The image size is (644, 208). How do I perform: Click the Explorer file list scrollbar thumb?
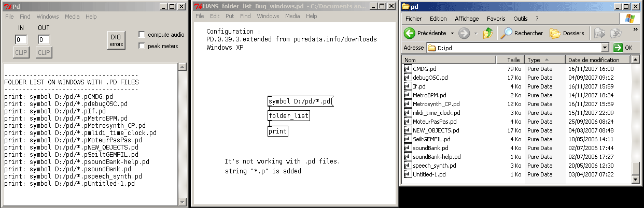pyautogui.click(x=636, y=169)
